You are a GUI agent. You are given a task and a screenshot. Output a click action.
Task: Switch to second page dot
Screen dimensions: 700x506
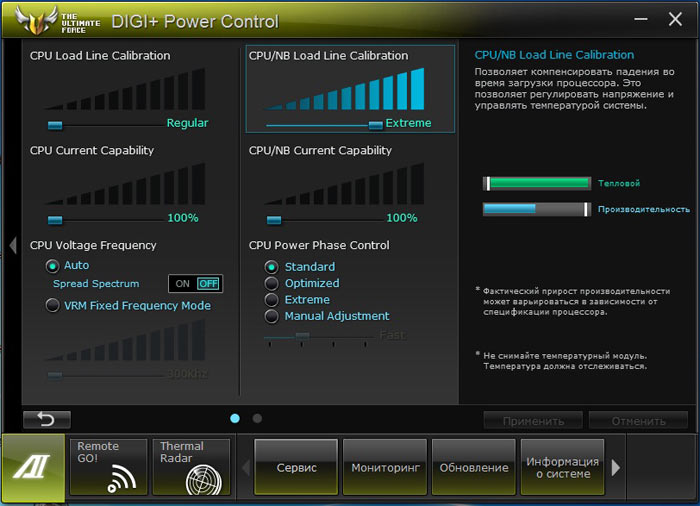tap(257, 418)
